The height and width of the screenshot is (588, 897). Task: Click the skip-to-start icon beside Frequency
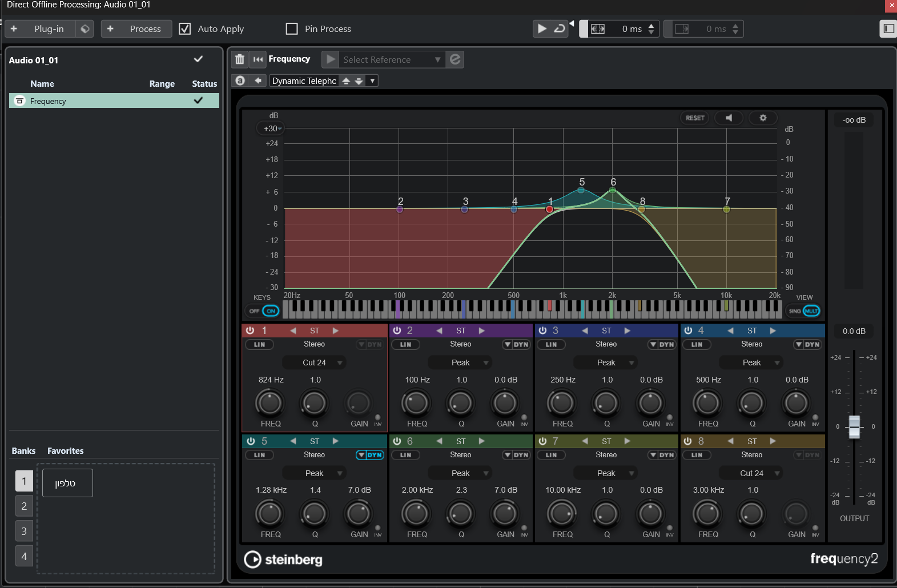click(x=258, y=59)
